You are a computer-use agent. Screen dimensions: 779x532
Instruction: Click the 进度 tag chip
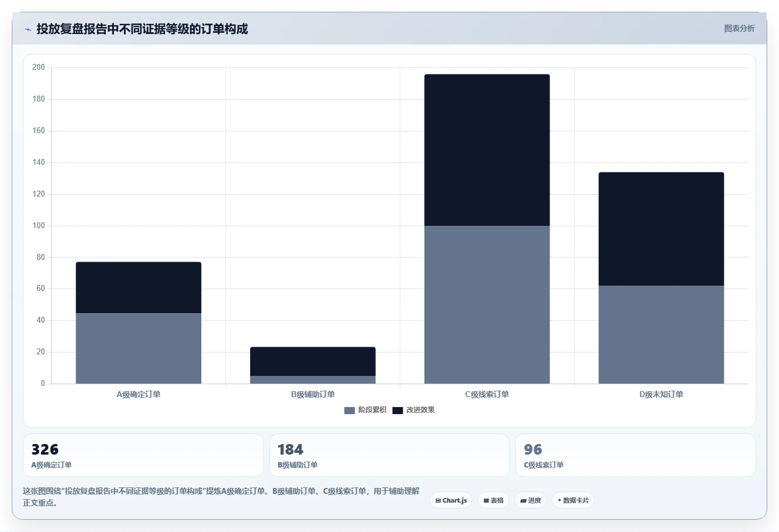[531, 500]
